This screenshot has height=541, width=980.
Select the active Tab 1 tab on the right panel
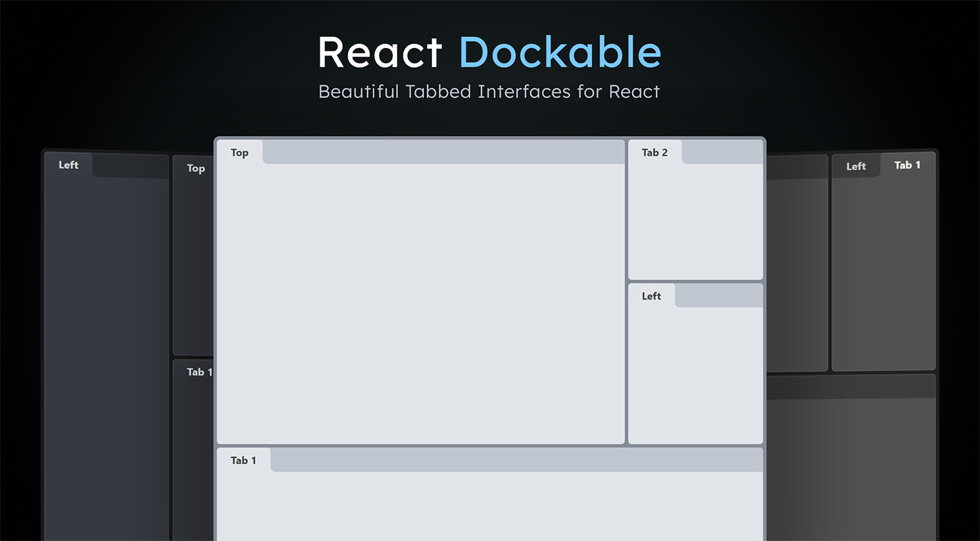click(907, 164)
